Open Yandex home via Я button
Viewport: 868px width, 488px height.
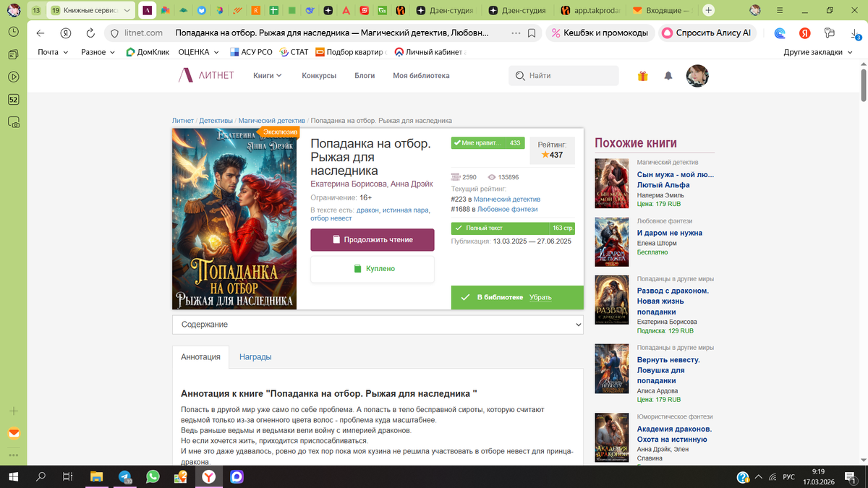[x=65, y=33]
